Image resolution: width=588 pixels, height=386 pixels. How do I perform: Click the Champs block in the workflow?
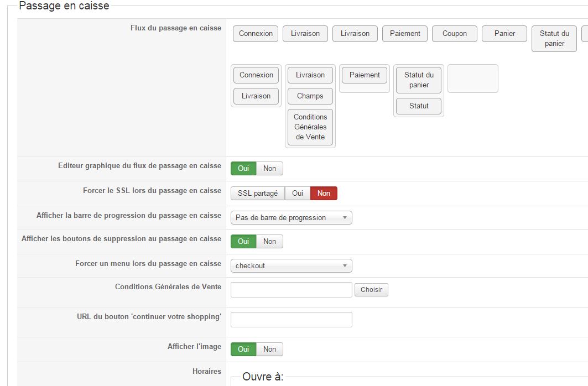(x=310, y=96)
